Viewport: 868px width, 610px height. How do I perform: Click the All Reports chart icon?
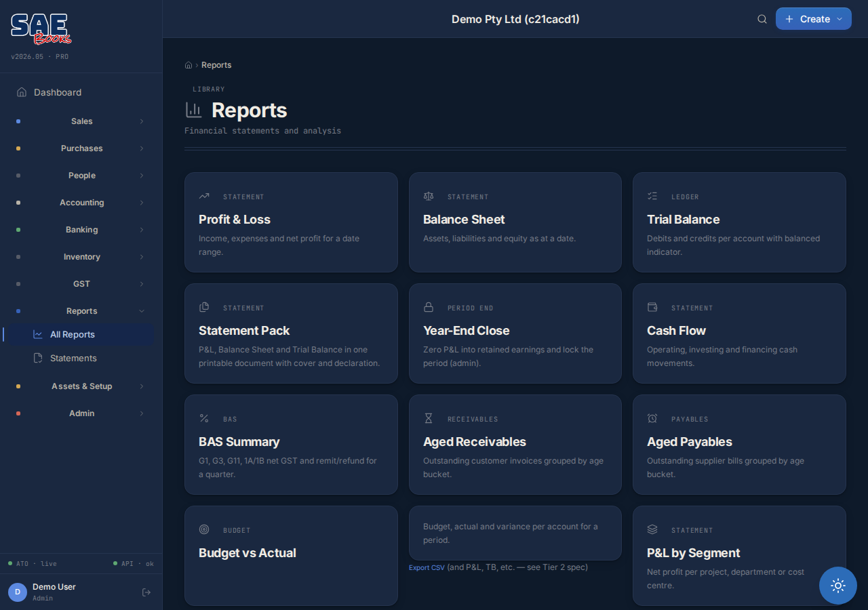coord(38,335)
